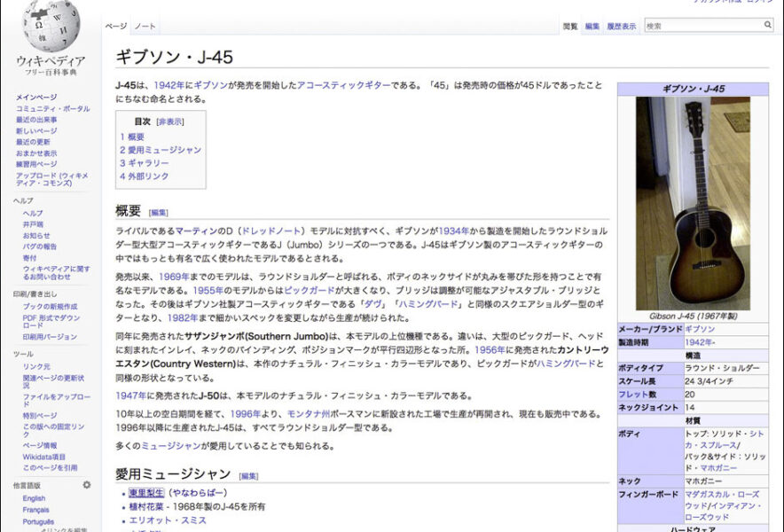Open アップロード (ウィキメディア・コモンズ) link
The image size is (784, 532).
coord(52,179)
